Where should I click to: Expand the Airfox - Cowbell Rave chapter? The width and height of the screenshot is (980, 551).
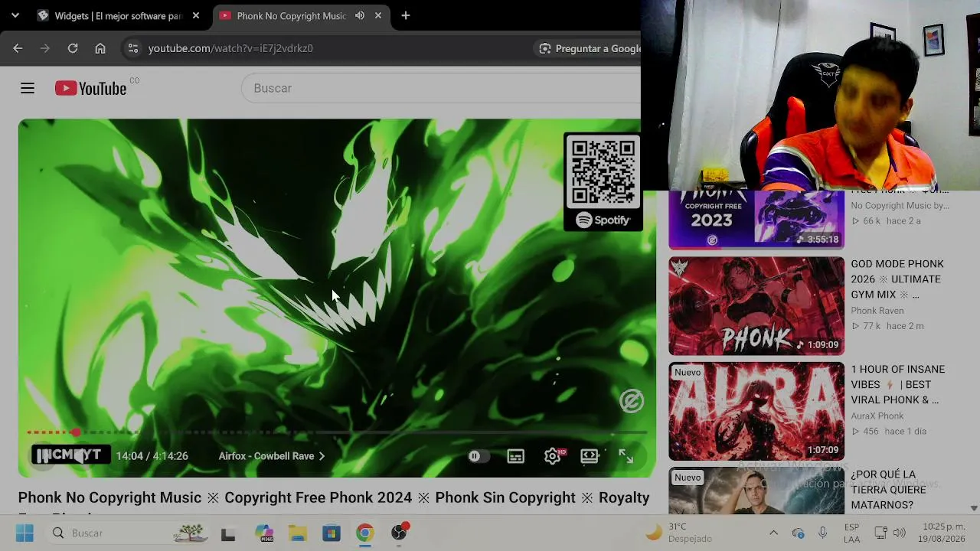272,456
